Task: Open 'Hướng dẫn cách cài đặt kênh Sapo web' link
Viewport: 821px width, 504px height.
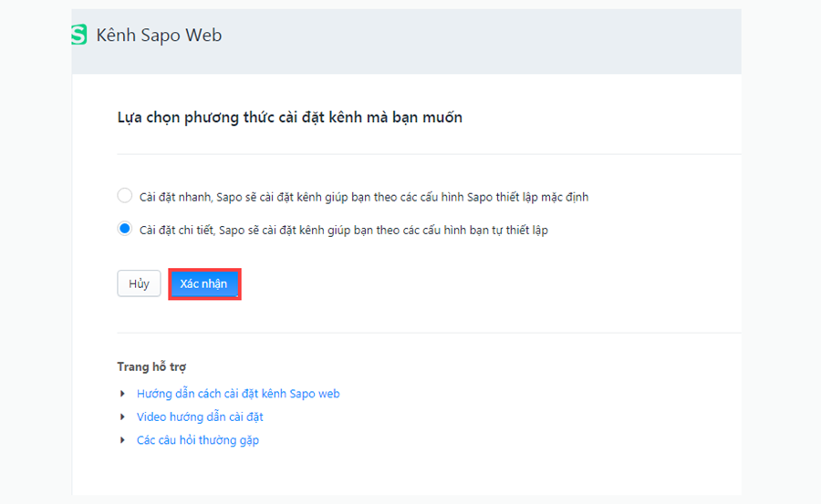Action: (238, 394)
